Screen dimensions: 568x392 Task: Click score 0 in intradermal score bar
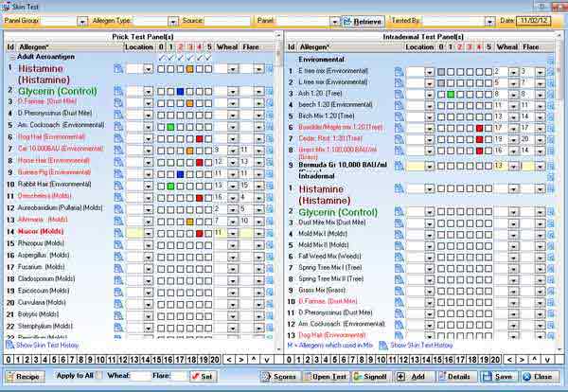pos(289,360)
